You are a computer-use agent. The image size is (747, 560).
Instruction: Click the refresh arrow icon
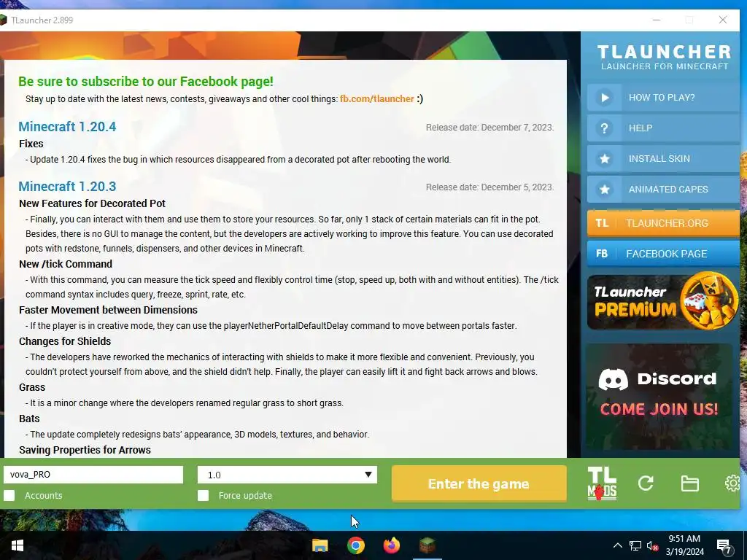click(x=646, y=483)
